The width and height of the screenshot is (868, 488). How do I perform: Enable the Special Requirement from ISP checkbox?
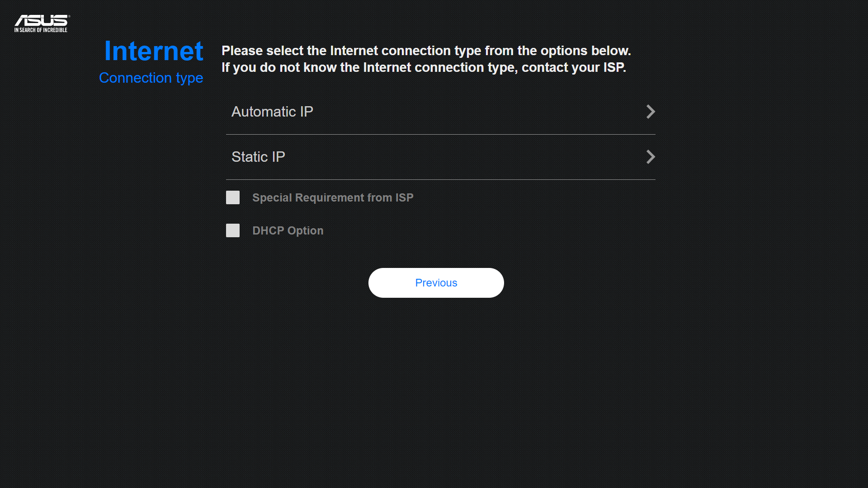pyautogui.click(x=233, y=197)
